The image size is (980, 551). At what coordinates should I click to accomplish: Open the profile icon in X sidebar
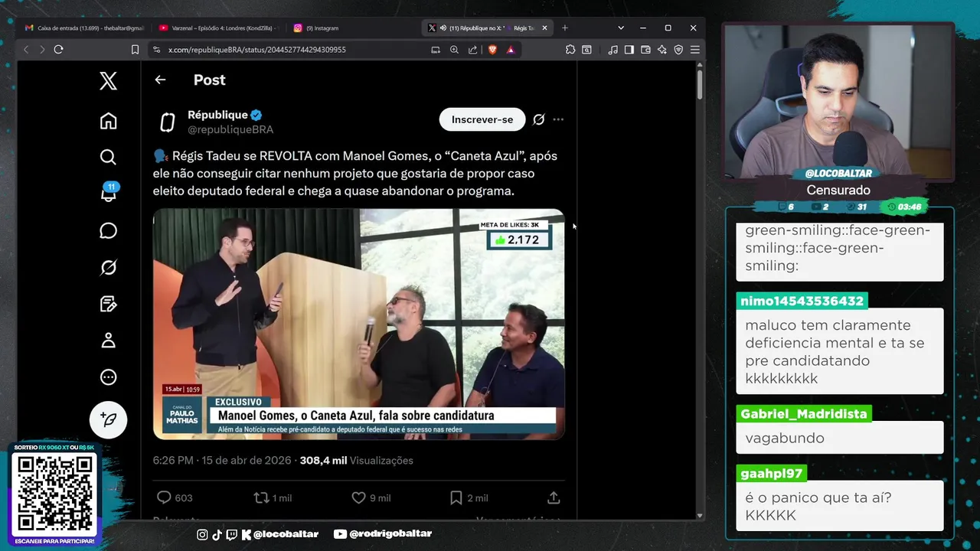[108, 340]
